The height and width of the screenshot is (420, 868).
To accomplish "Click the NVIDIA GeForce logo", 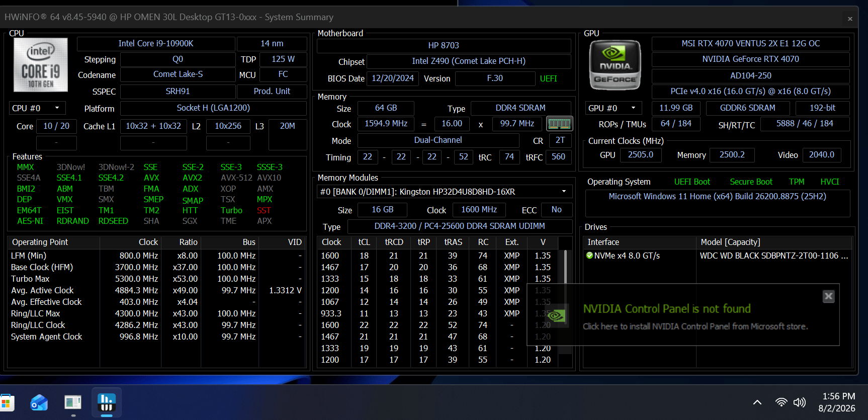I will (615, 65).
